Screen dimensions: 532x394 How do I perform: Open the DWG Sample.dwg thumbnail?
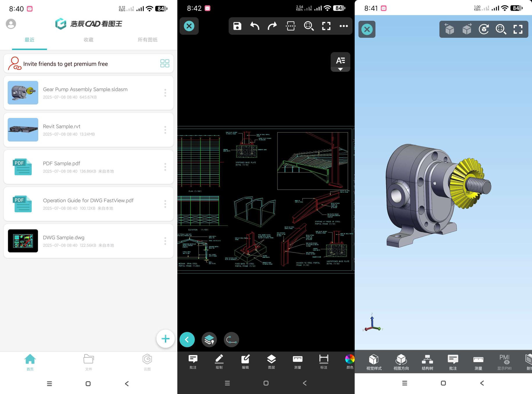click(x=23, y=241)
